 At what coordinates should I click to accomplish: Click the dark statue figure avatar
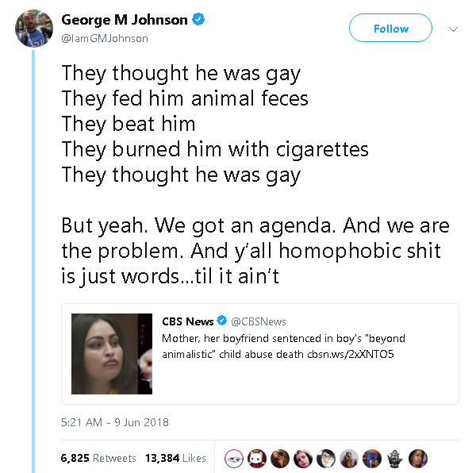point(396,458)
